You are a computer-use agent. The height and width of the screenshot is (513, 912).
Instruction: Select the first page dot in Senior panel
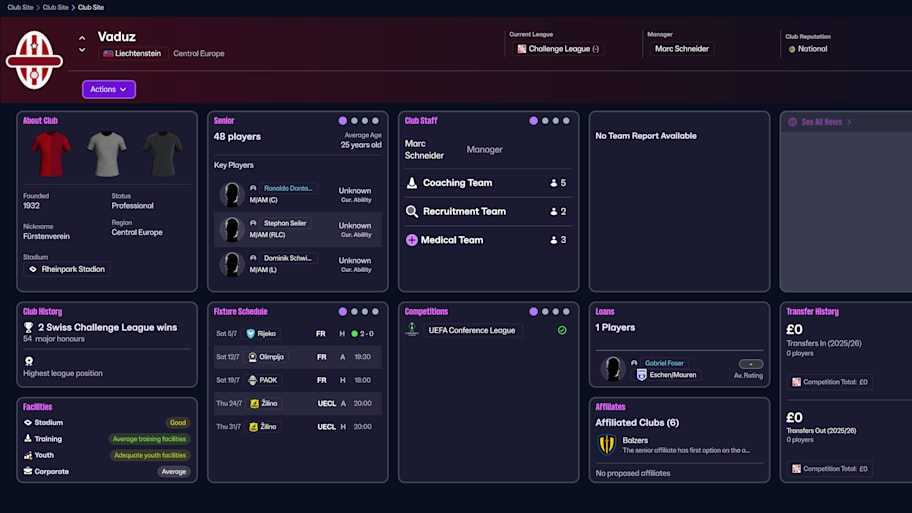[343, 121]
